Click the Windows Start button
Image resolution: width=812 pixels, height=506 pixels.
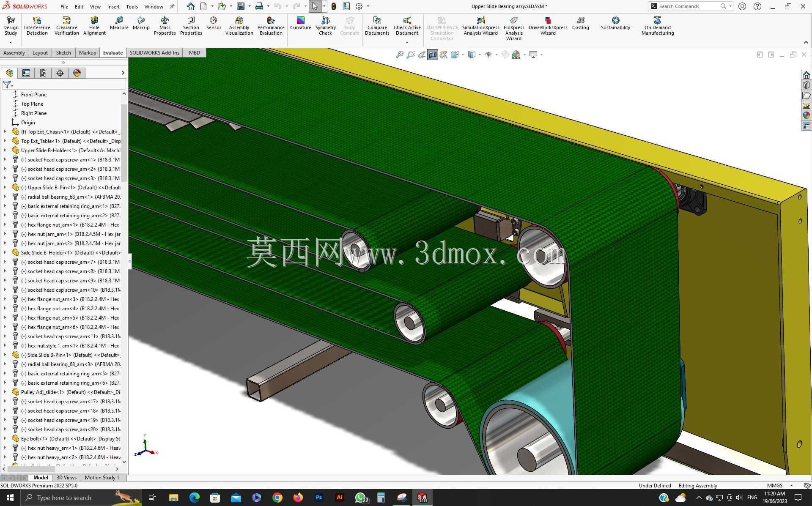(x=10, y=498)
